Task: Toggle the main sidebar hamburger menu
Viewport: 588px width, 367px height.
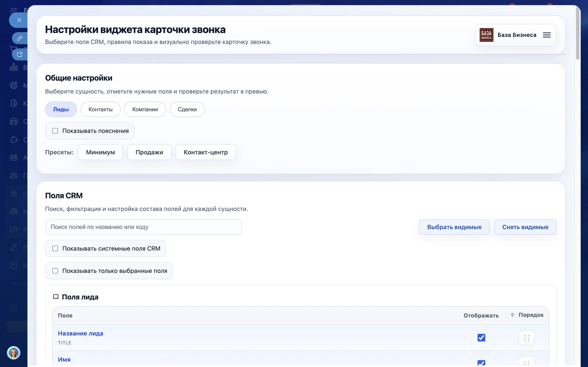Action: pyautogui.click(x=14, y=10)
